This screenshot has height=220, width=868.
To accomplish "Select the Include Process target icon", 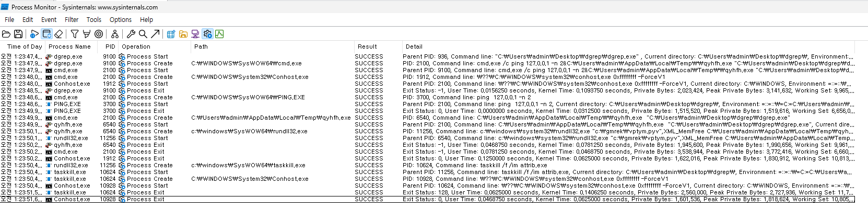I will (99, 34).
